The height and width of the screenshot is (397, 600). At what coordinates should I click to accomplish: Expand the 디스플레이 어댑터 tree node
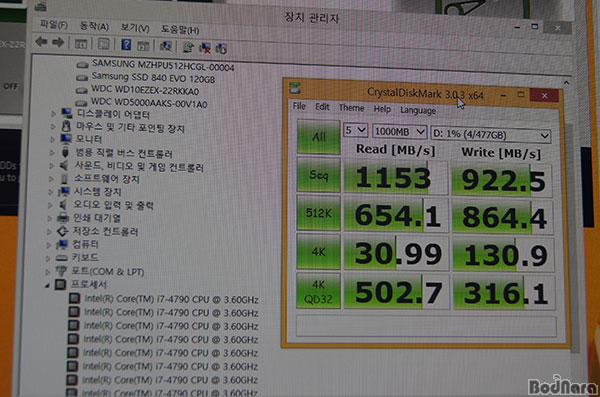(53, 113)
